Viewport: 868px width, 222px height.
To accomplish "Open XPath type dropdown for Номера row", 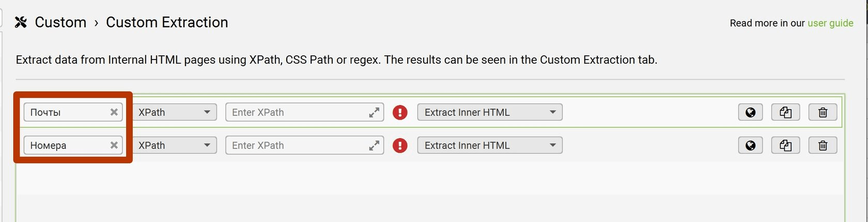I will pyautogui.click(x=174, y=145).
